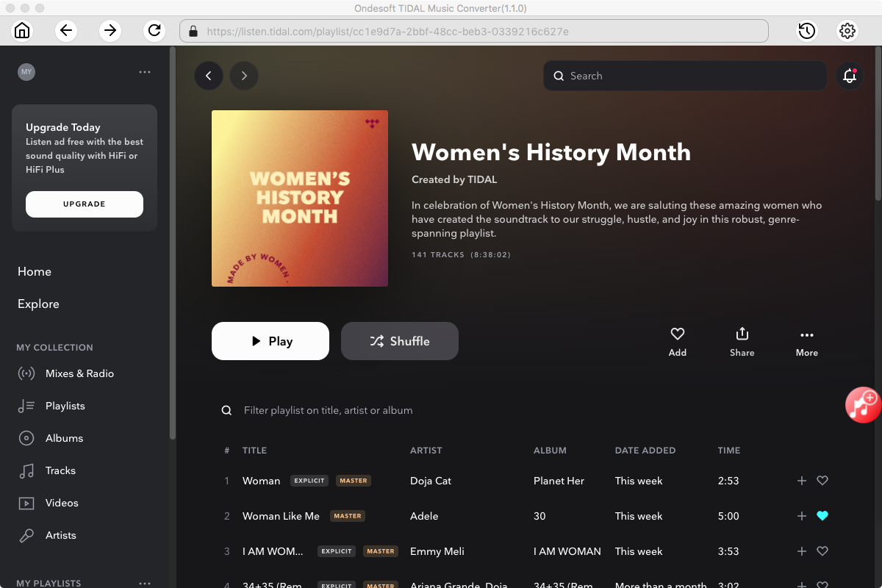Open Videos in sidebar

pyautogui.click(x=48, y=503)
